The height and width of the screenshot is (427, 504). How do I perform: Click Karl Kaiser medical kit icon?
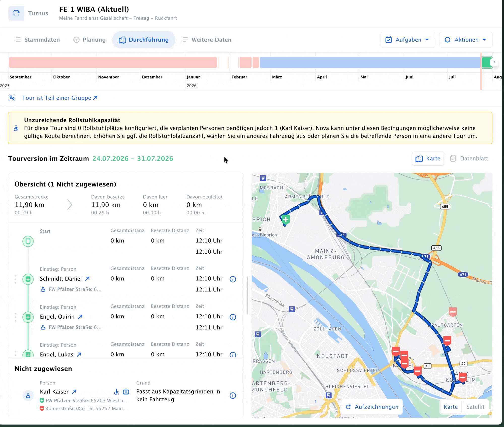tap(126, 392)
